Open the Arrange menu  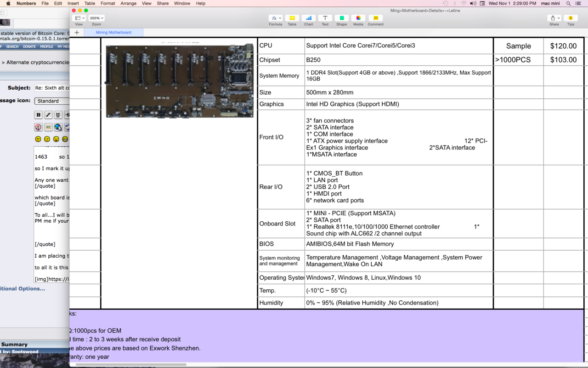coord(129,3)
